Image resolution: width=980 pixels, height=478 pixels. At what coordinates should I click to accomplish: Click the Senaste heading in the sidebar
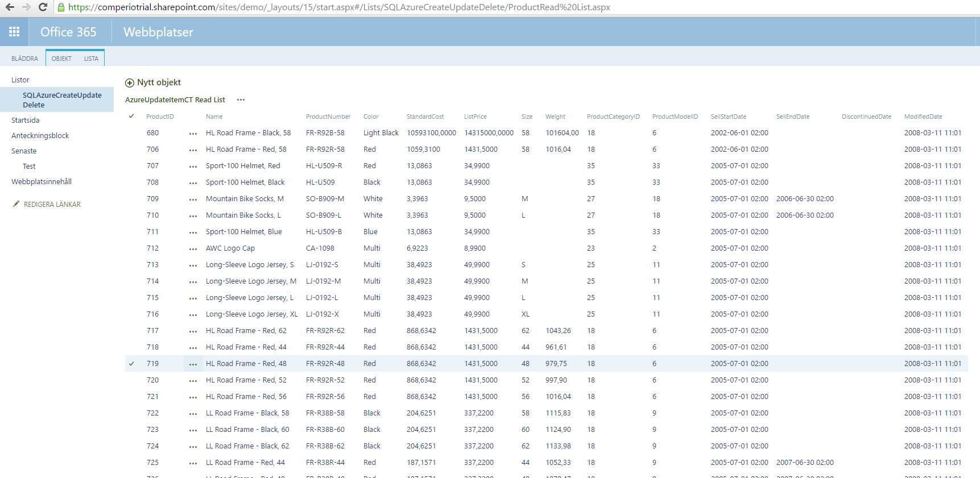24,151
